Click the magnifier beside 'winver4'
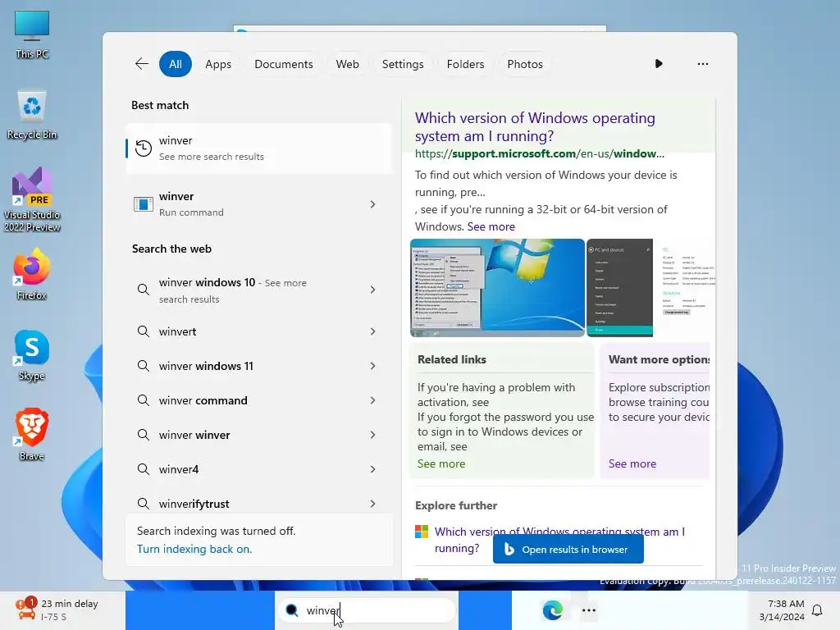This screenshot has width=840, height=630. pos(143,469)
